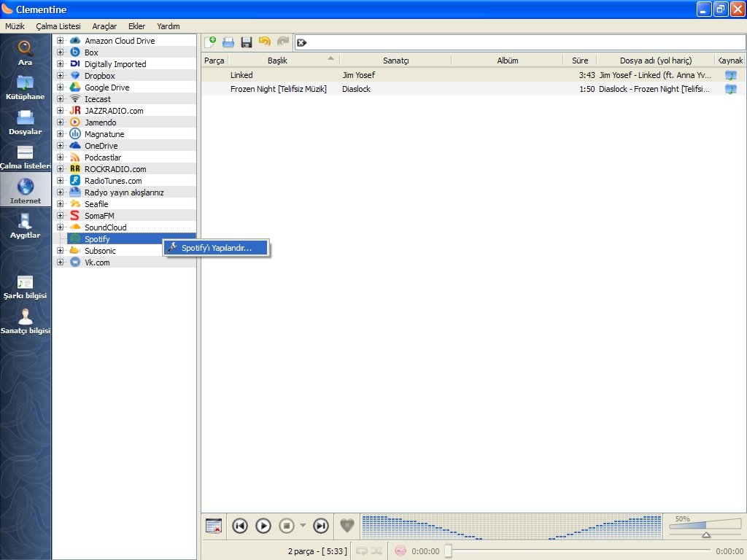This screenshot has height=560, width=747.
Task: Expand the Digitally Imported node
Action: 60,64
